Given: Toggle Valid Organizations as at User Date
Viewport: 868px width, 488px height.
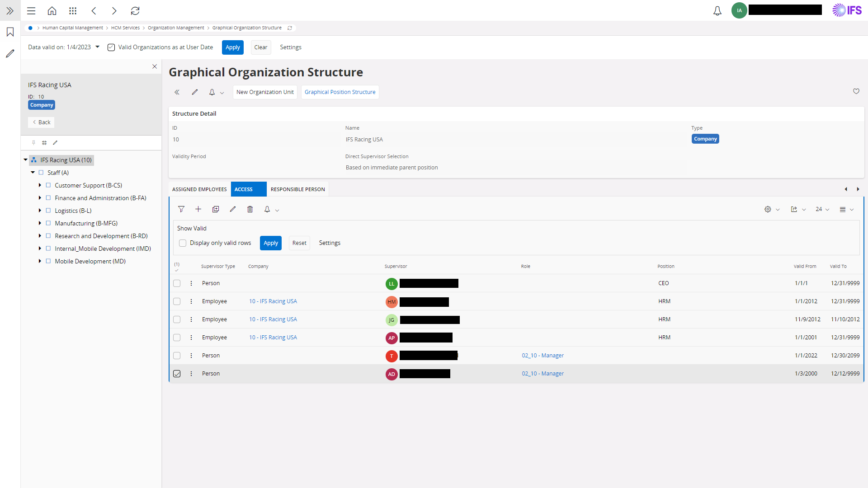Looking at the screenshot, I should click(x=111, y=47).
